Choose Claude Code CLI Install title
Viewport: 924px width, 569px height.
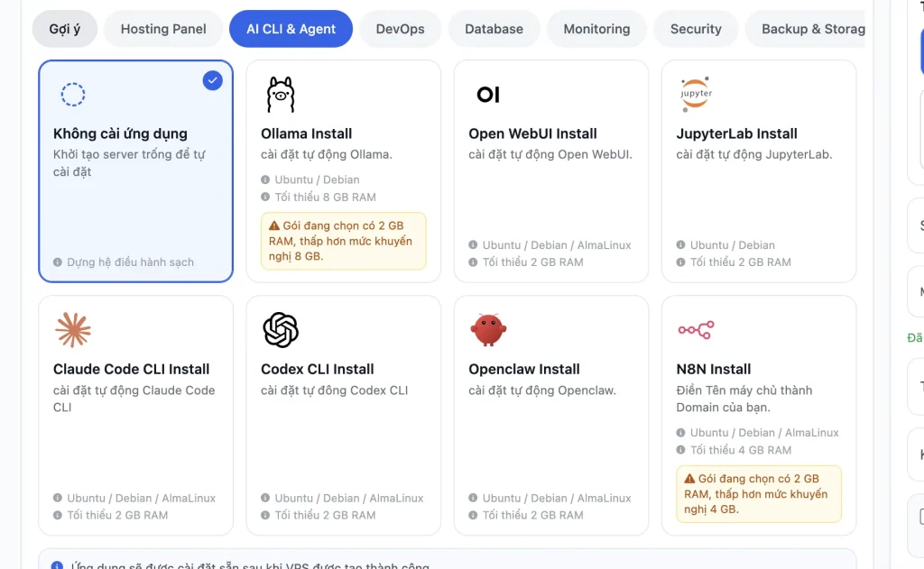coord(132,370)
